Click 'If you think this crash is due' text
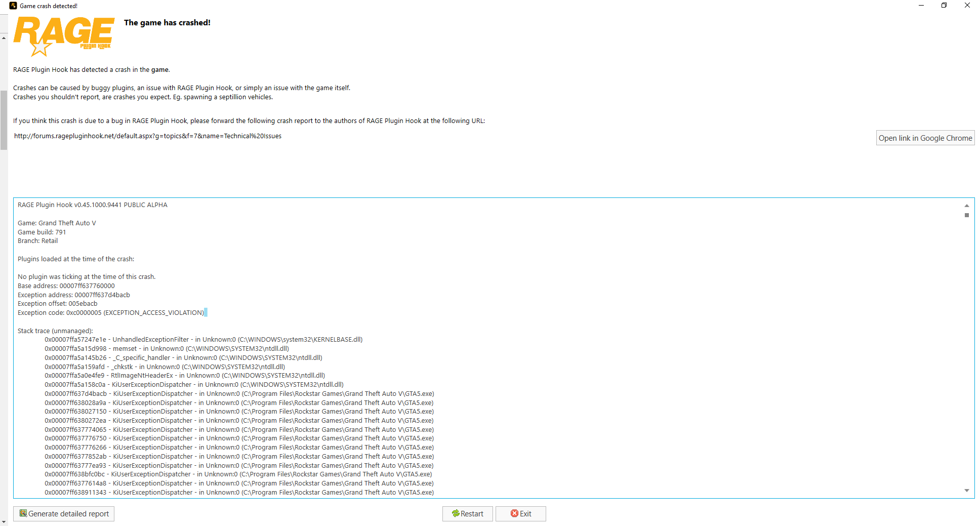 pos(249,121)
